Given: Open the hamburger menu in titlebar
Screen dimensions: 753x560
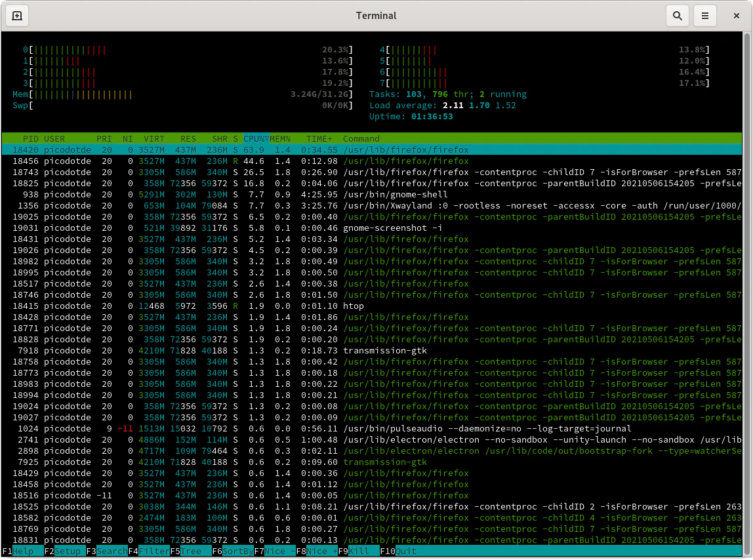Looking at the screenshot, I should tap(705, 16).
